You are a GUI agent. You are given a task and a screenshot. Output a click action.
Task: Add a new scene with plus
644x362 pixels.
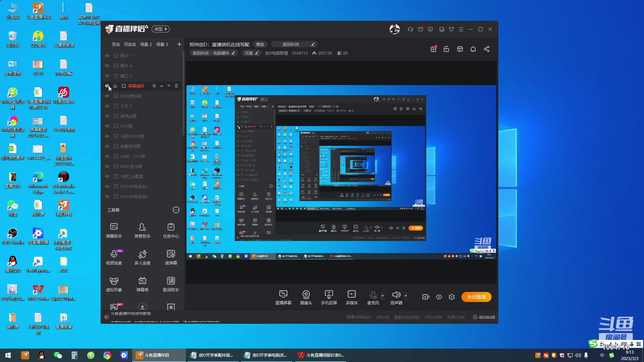[x=179, y=44]
